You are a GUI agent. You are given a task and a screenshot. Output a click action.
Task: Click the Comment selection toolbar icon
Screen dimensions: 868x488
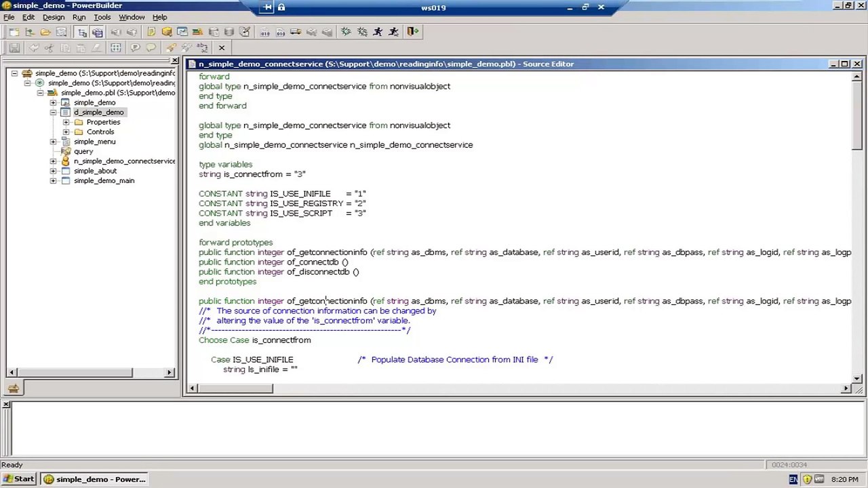pos(136,48)
